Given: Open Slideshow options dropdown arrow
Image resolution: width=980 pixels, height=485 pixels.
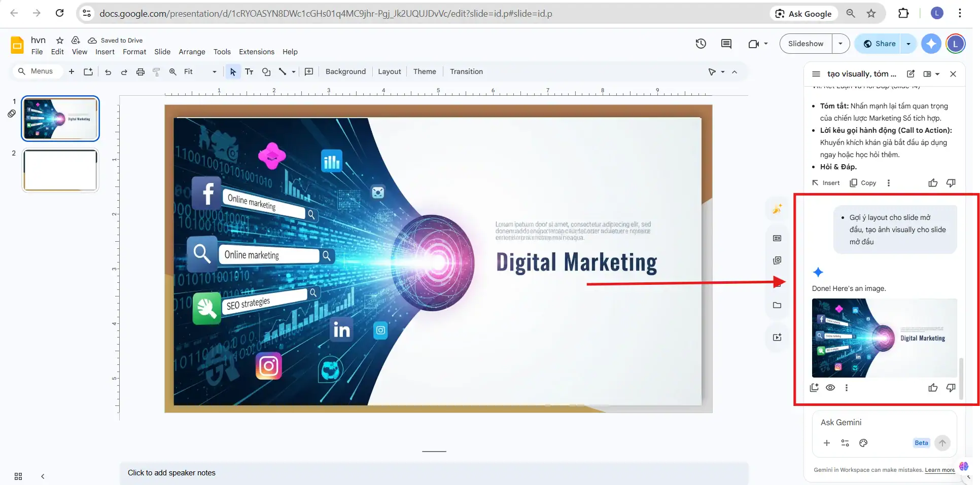Looking at the screenshot, I should [x=841, y=44].
